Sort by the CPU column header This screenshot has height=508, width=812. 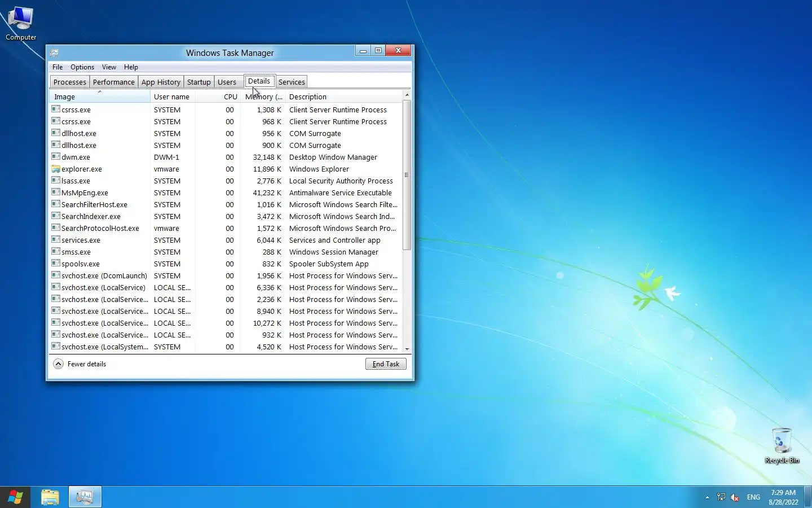coord(218,97)
